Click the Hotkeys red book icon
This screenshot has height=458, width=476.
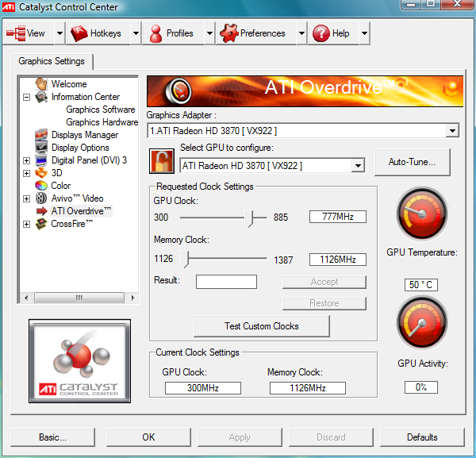(x=79, y=33)
